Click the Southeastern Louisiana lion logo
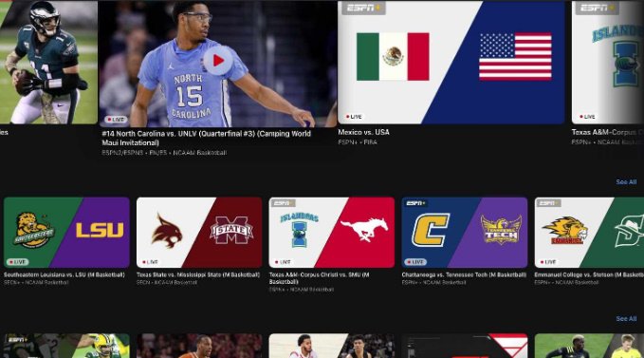644x358 pixels. tap(33, 230)
